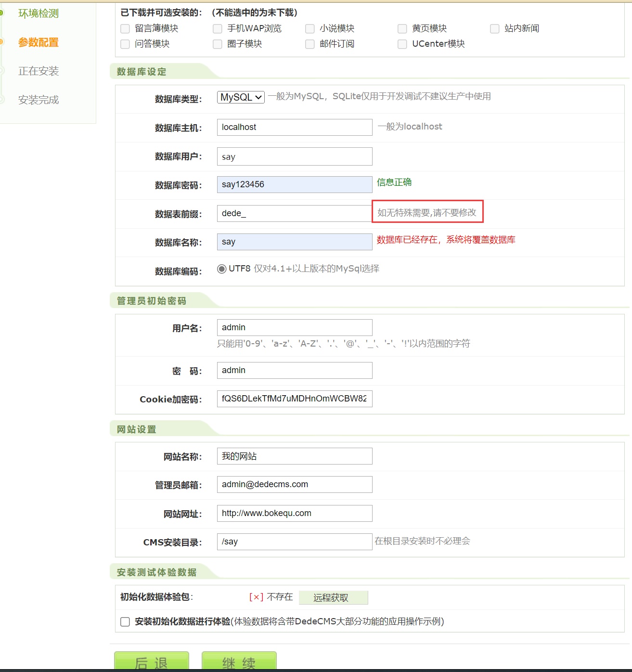The width and height of the screenshot is (632, 672).
Task: Focus the 数据库名称 input field
Action: click(x=295, y=242)
